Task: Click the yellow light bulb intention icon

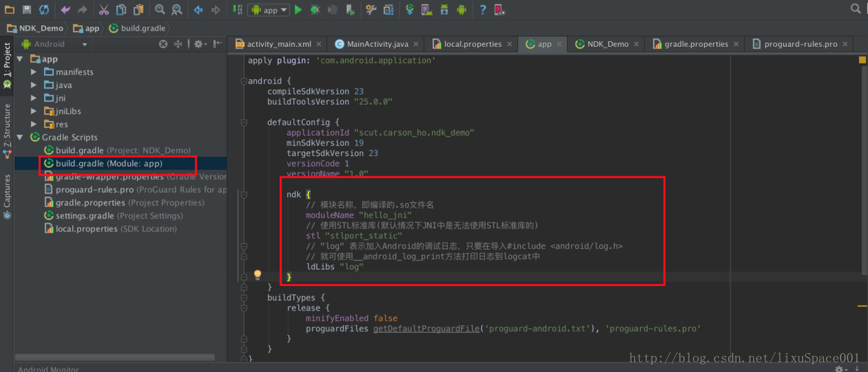Action: (258, 275)
